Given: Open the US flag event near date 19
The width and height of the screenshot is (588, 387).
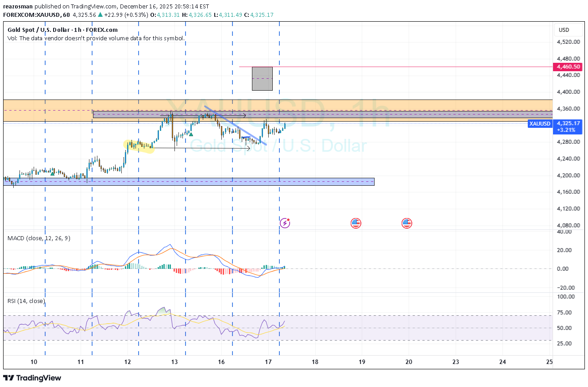Looking at the screenshot, I should [x=356, y=223].
